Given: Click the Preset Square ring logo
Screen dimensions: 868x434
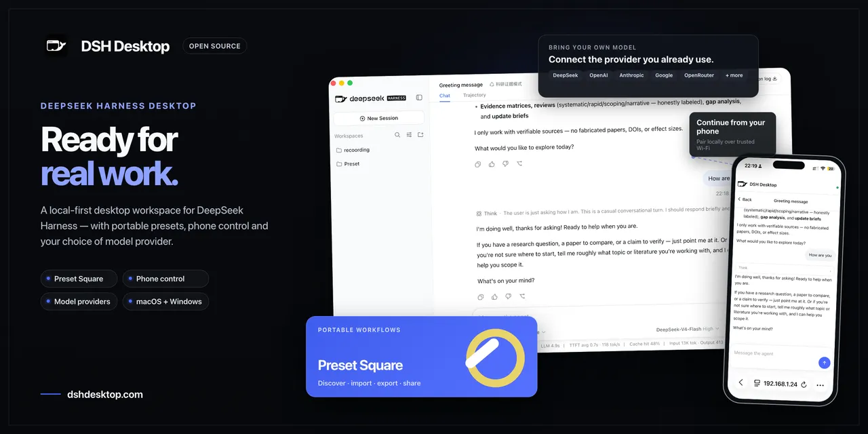Looking at the screenshot, I should point(495,357).
